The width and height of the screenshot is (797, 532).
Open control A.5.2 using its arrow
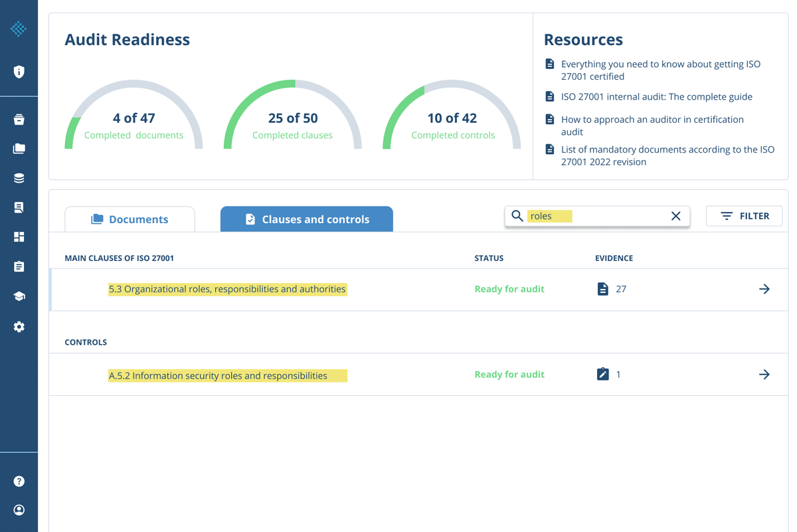point(764,375)
